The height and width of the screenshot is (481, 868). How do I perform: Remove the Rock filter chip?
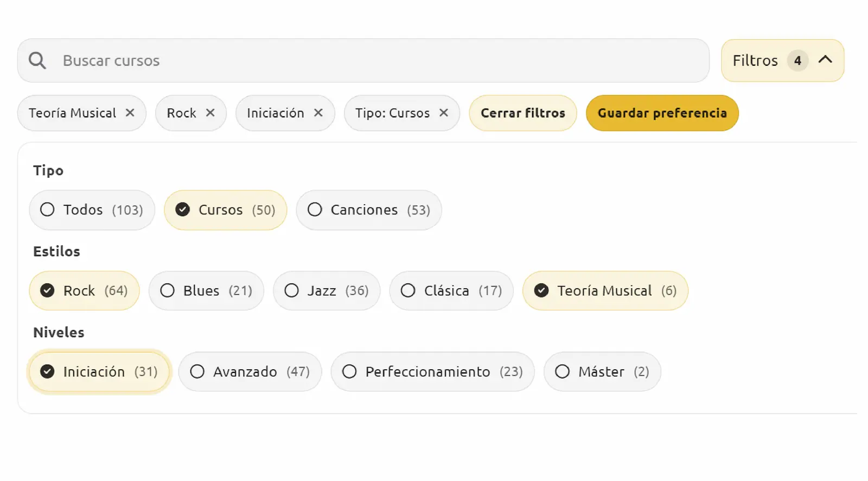point(210,113)
